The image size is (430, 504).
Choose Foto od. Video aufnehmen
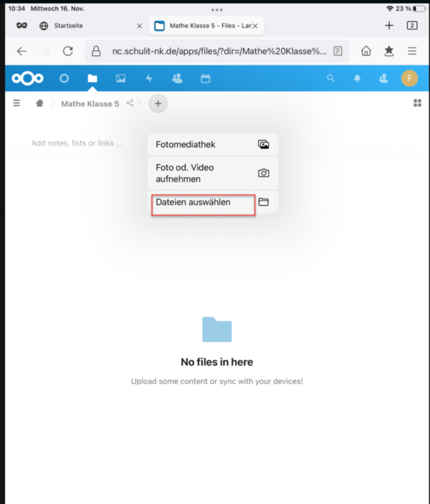click(x=213, y=173)
